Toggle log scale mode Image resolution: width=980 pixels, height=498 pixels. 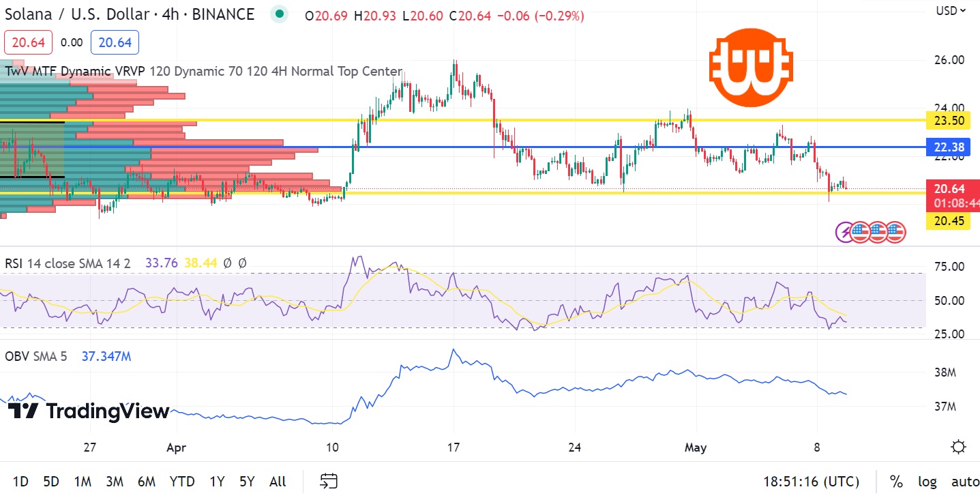pyautogui.click(x=927, y=482)
